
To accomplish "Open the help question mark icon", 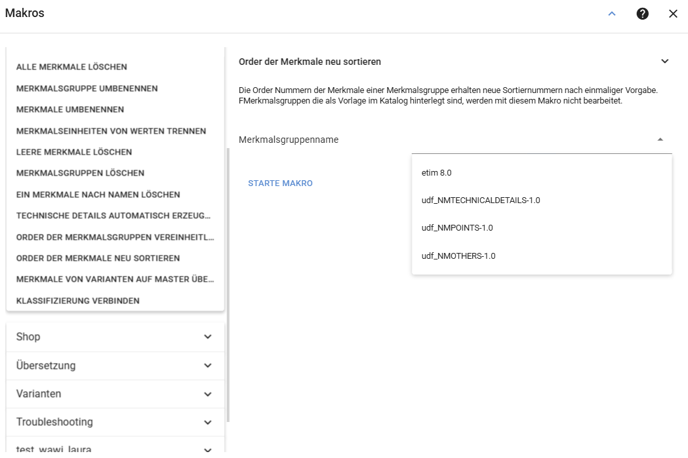I will pos(642,14).
